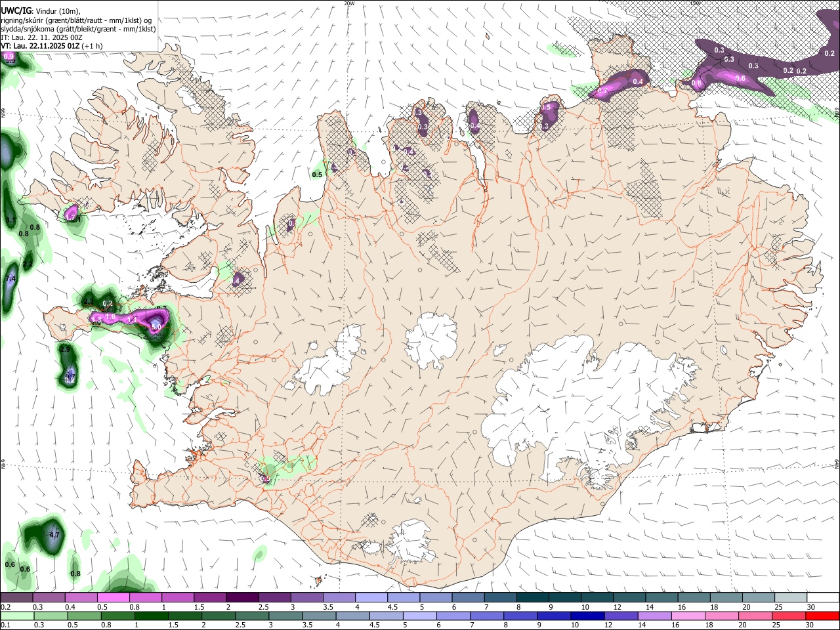Click the '(+1 h)' forecast offset text
840x630 pixels.
pos(92,46)
